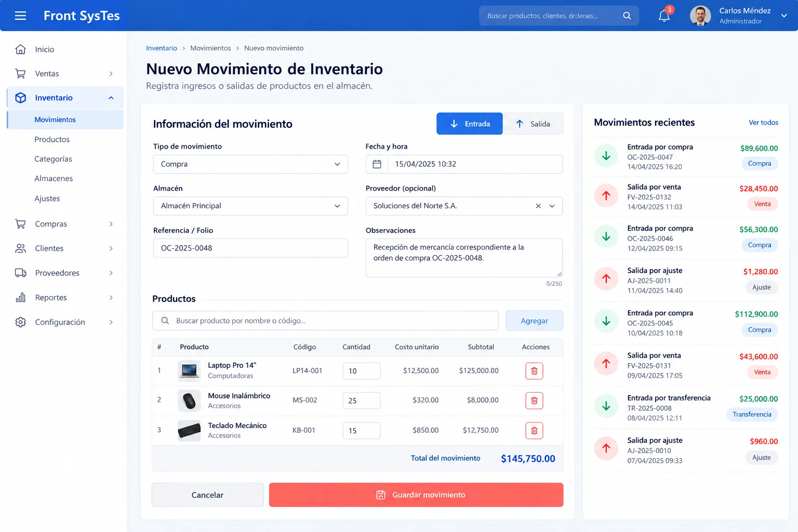Open Categorías submenu item
The image size is (798, 532).
point(53,159)
